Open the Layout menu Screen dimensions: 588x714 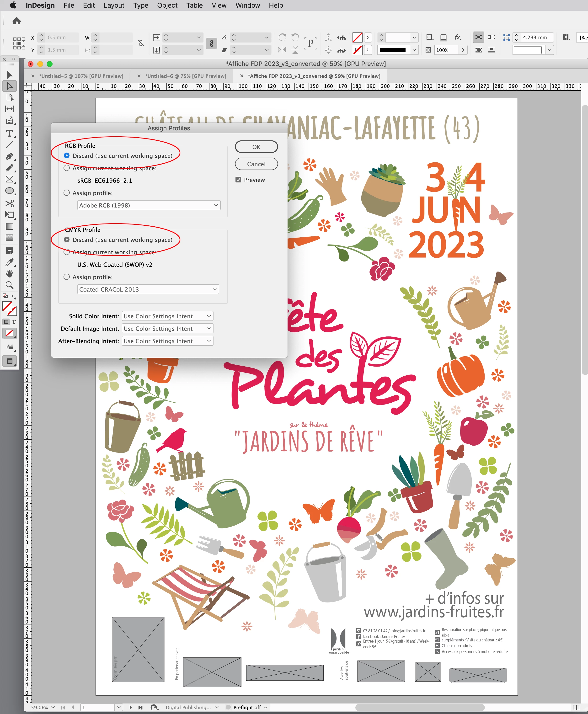[x=114, y=5]
